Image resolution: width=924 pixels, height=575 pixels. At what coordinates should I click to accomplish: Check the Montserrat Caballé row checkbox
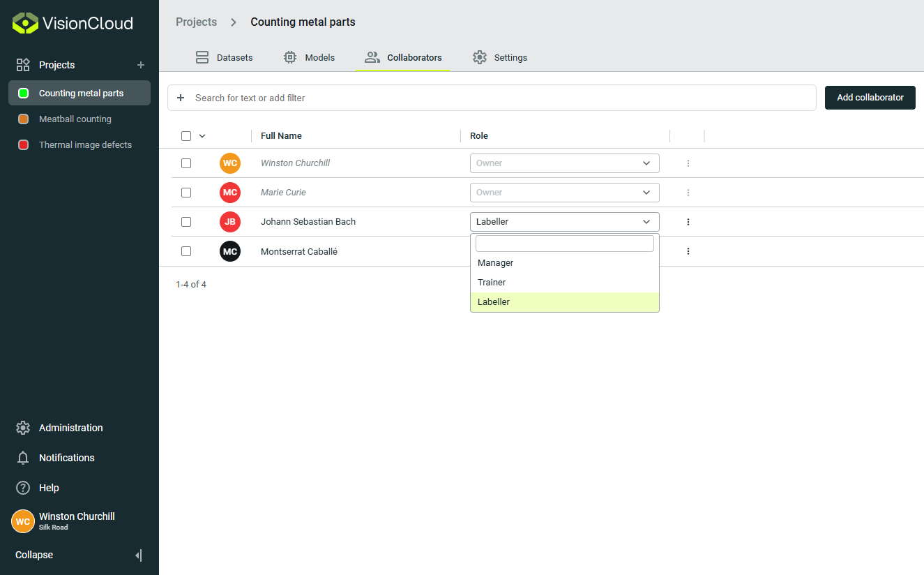186,251
